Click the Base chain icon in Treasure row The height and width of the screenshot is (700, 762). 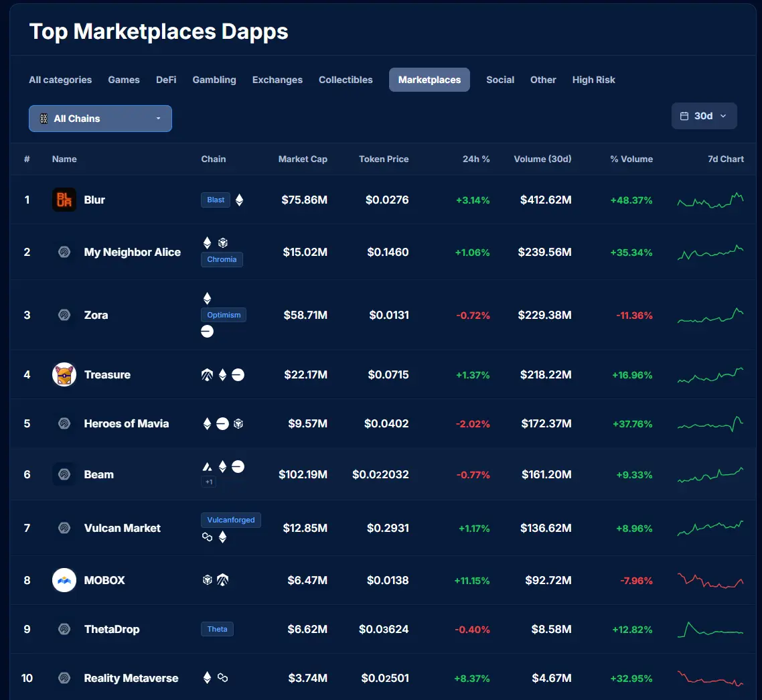tap(238, 375)
